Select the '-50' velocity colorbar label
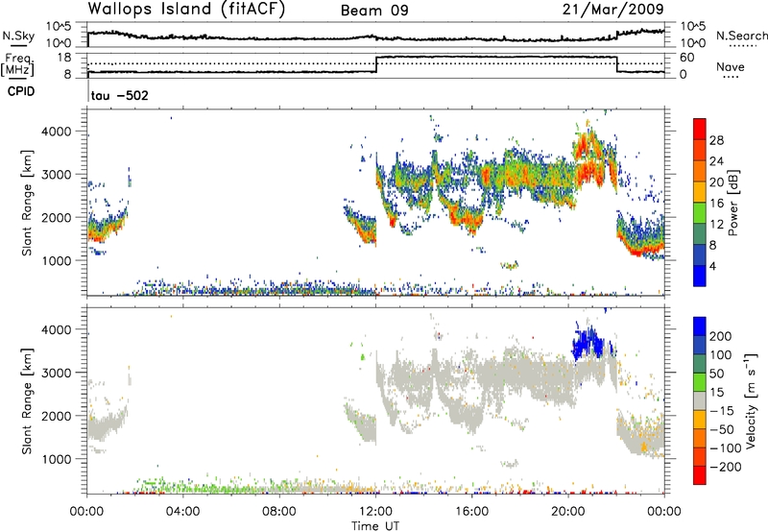Screen dimensions: 768x532 click(722, 429)
